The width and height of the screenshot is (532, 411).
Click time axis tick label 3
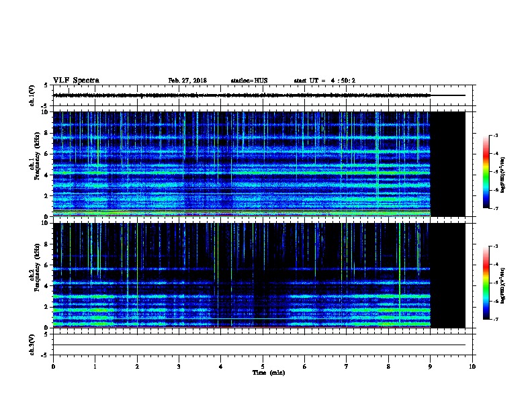(x=179, y=367)
